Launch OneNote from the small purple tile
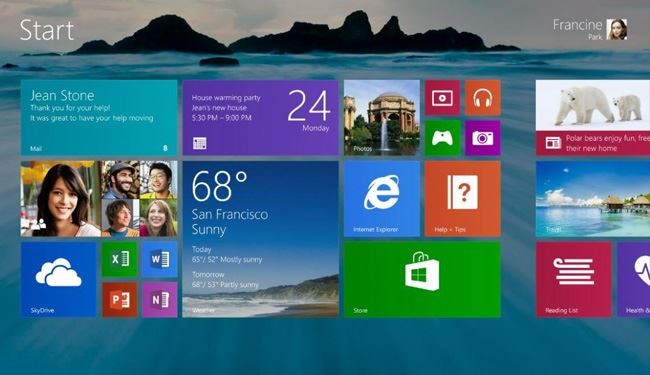The height and width of the screenshot is (375, 650). pos(160,300)
